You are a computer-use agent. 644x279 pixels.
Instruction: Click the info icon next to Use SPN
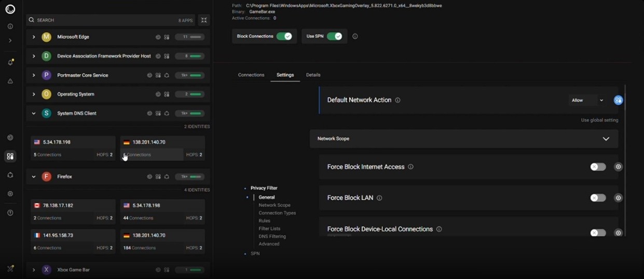point(355,36)
